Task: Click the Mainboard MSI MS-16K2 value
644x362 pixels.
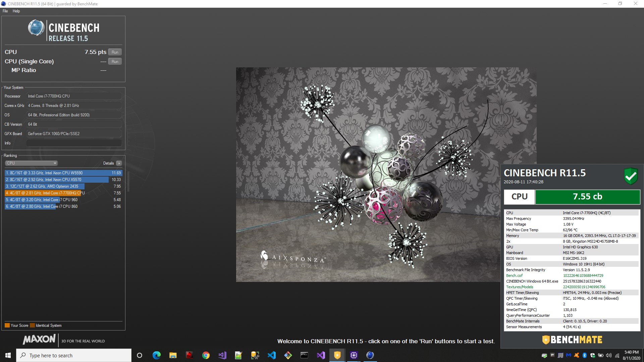Action: coord(574,253)
